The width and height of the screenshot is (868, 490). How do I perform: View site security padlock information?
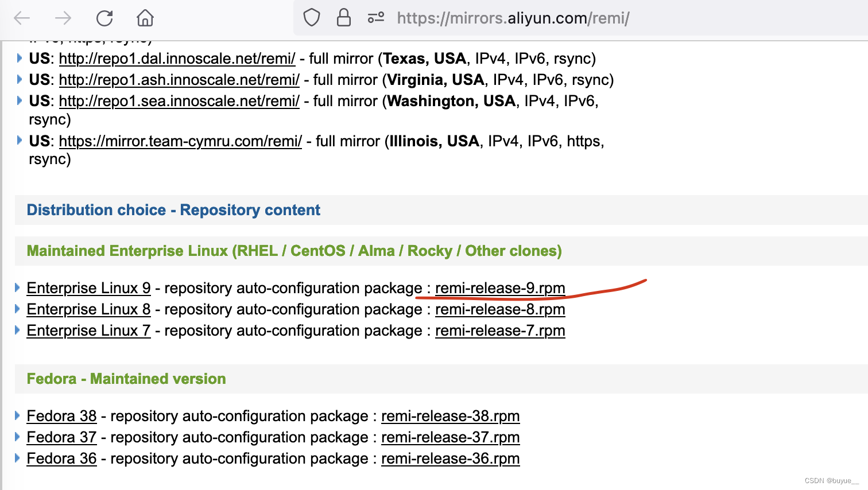coord(344,18)
